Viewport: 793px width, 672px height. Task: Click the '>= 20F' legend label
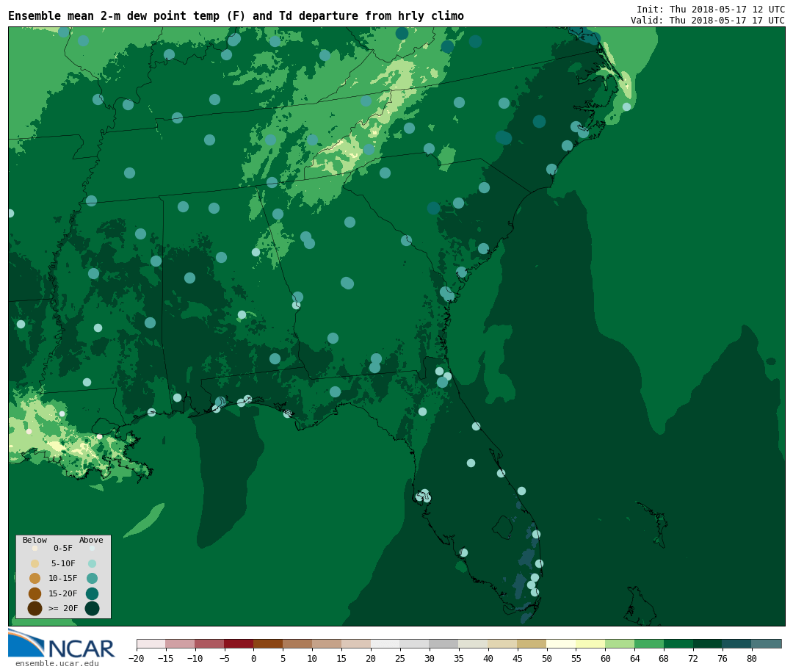point(63,608)
